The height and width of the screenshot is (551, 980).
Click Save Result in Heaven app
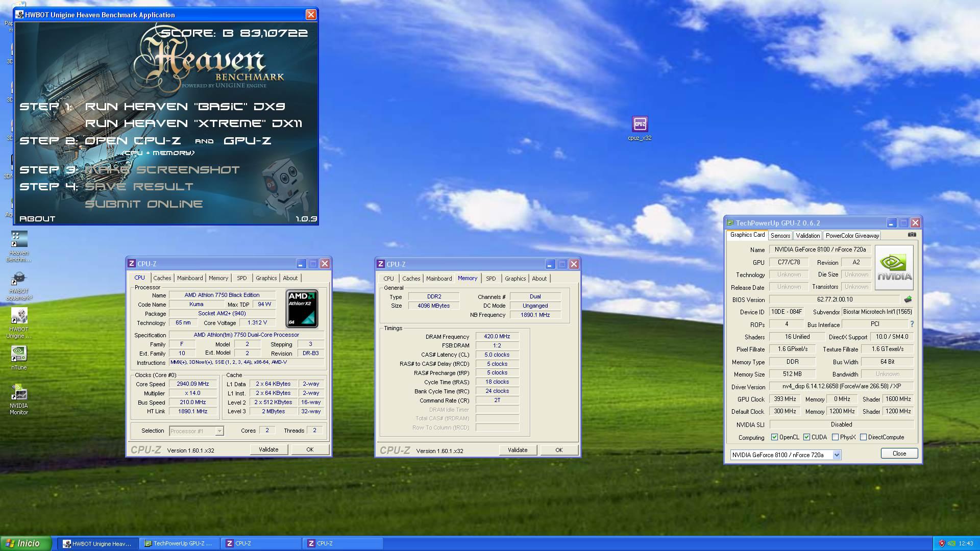pos(139,187)
